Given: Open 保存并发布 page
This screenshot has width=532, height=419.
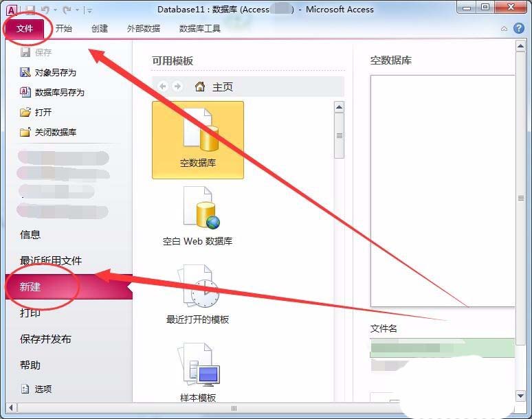Looking at the screenshot, I should pyautogui.click(x=45, y=339).
